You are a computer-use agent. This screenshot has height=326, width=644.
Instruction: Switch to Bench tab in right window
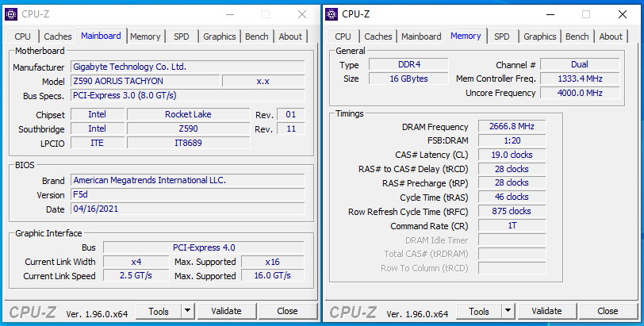(577, 36)
